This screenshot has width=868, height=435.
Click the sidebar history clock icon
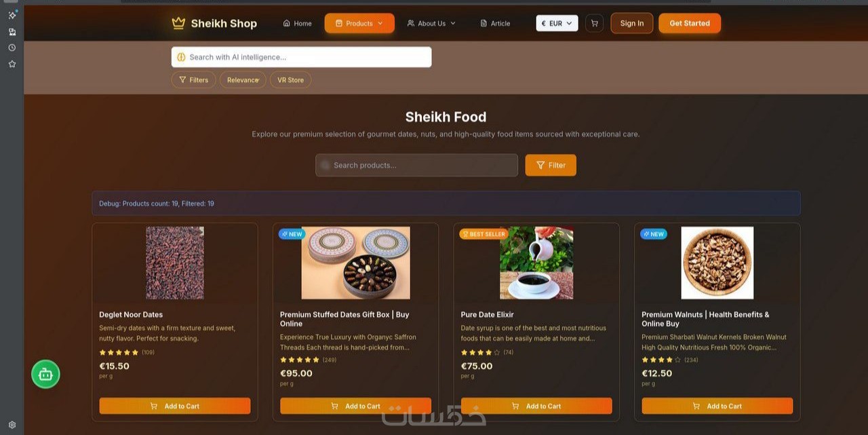(x=12, y=48)
